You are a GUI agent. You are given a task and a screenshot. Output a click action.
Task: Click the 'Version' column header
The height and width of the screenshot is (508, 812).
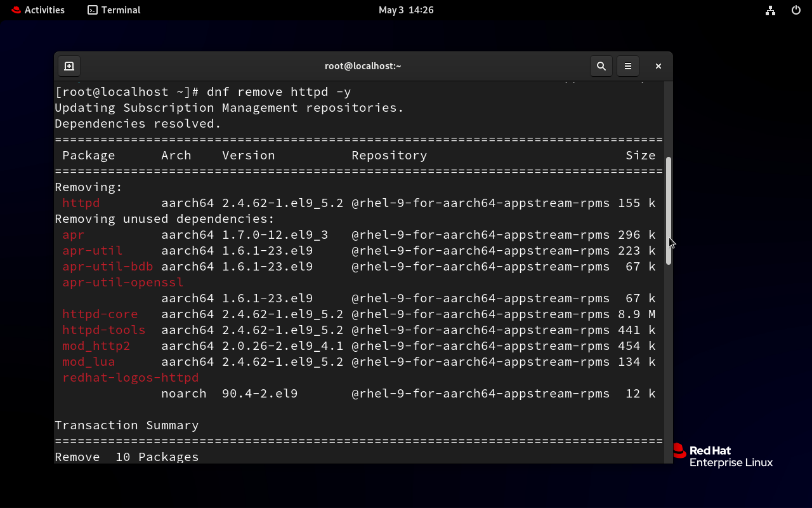pyautogui.click(x=249, y=156)
